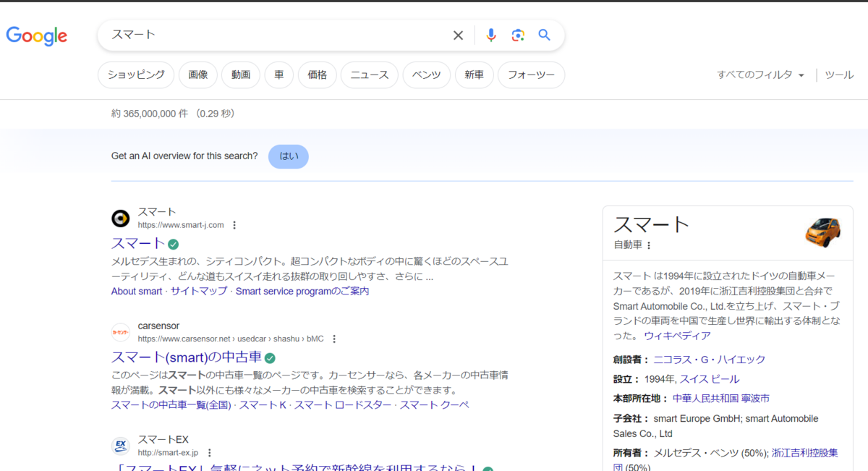
Task: Select the ベンツ filter chip
Action: (427, 75)
